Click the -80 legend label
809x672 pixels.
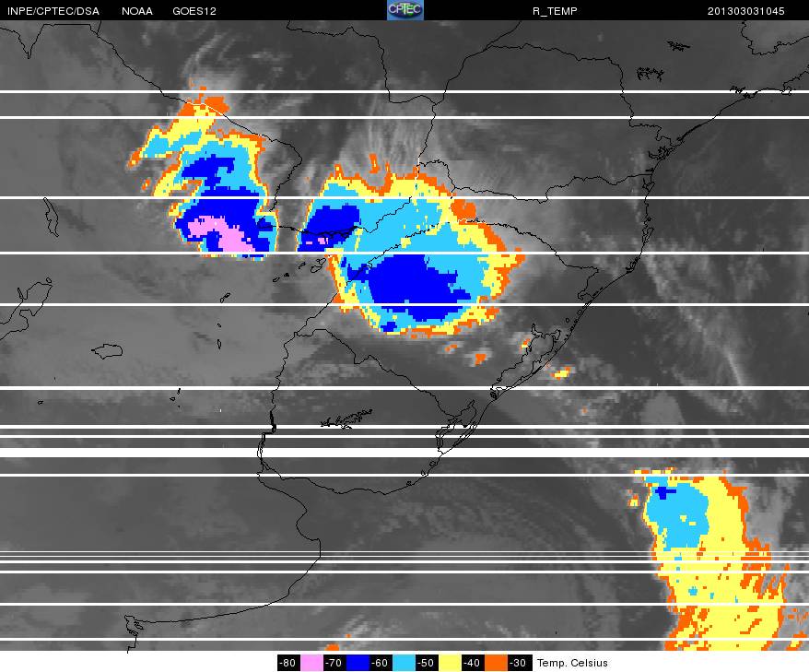tap(289, 663)
